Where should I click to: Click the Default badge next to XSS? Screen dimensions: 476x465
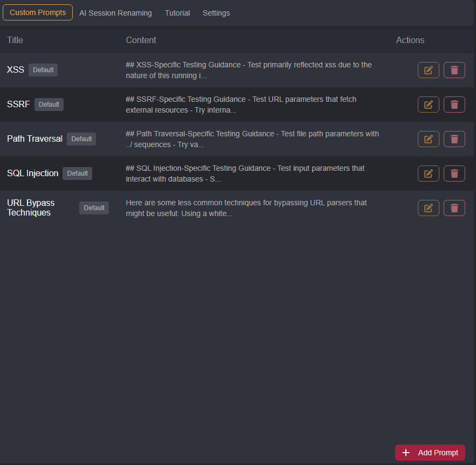pyautogui.click(x=43, y=70)
